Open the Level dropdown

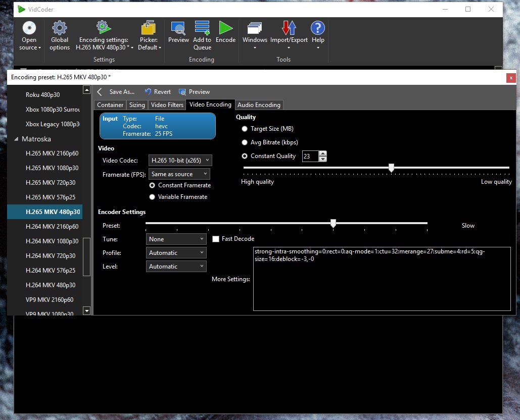176,267
